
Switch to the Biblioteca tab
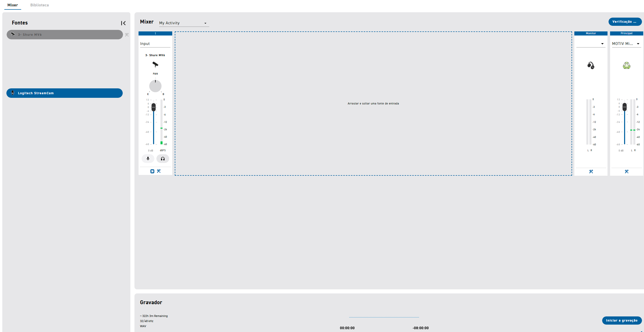40,5
